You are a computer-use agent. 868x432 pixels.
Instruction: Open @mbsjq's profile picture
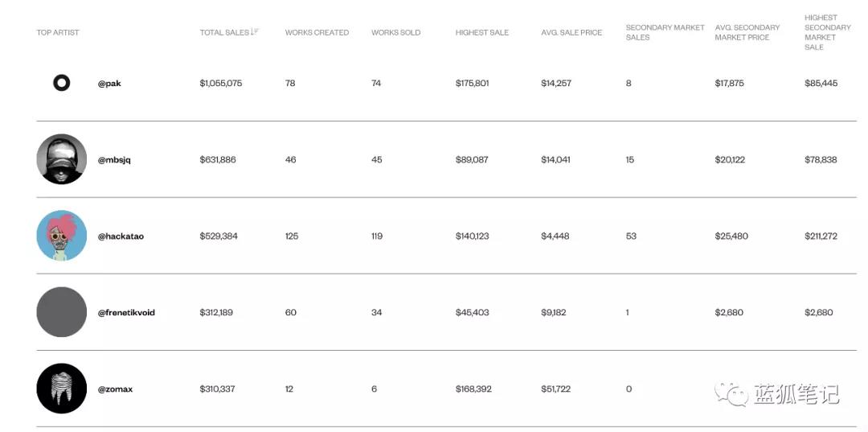[x=61, y=159]
